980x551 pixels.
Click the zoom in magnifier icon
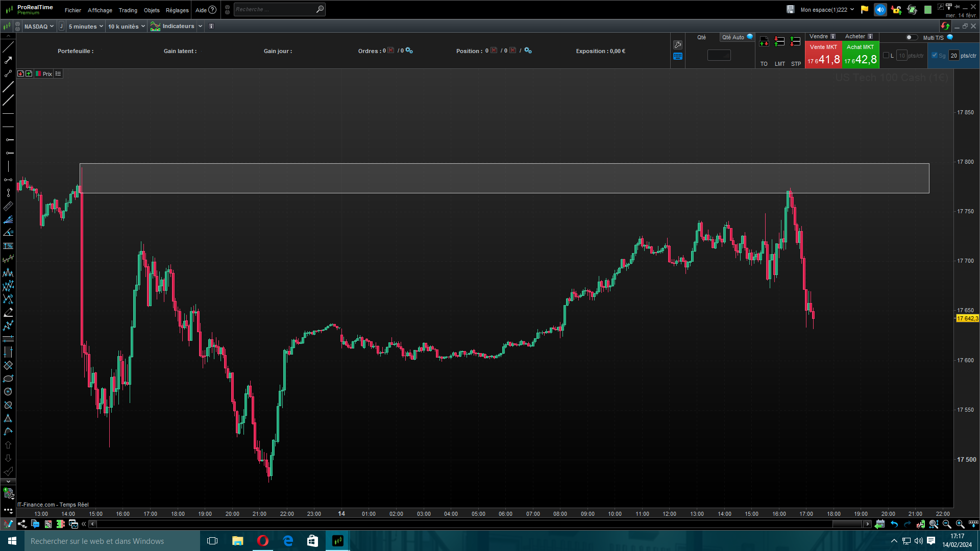click(x=960, y=524)
